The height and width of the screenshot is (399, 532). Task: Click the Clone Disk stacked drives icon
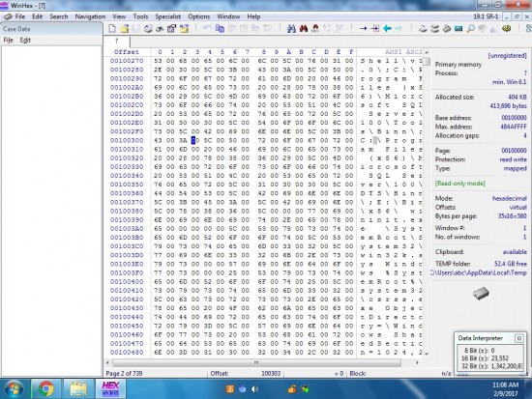click(434, 29)
